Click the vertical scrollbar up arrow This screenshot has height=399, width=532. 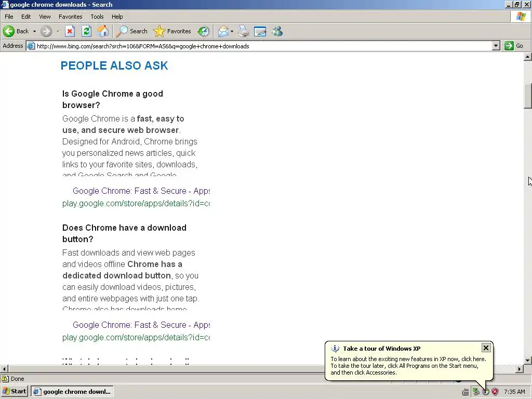(x=528, y=57)
